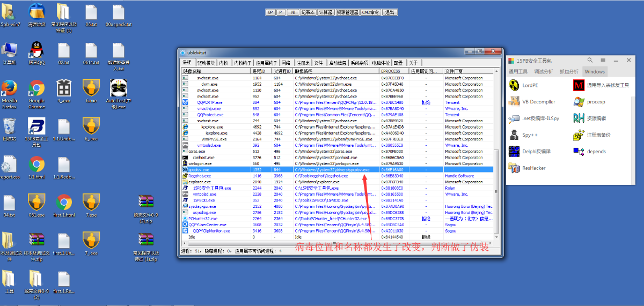Select the first.1.html desktop file
This screenshot has height=306, width=644.
click(x=63, y=206)
